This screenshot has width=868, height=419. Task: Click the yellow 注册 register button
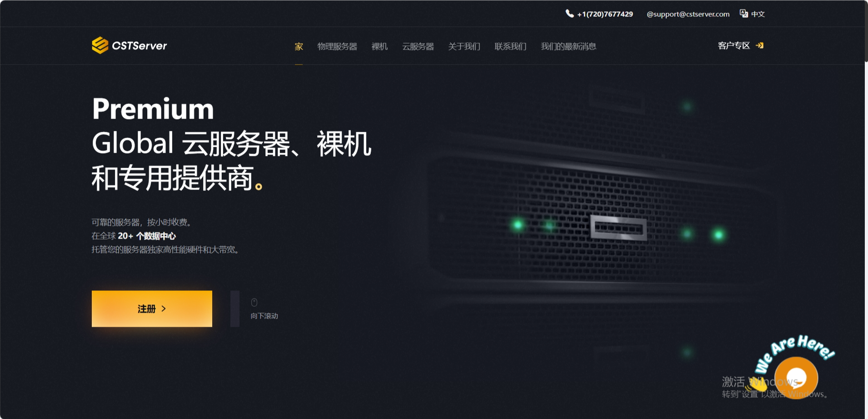pyautogui.click(x=152, y=309)
